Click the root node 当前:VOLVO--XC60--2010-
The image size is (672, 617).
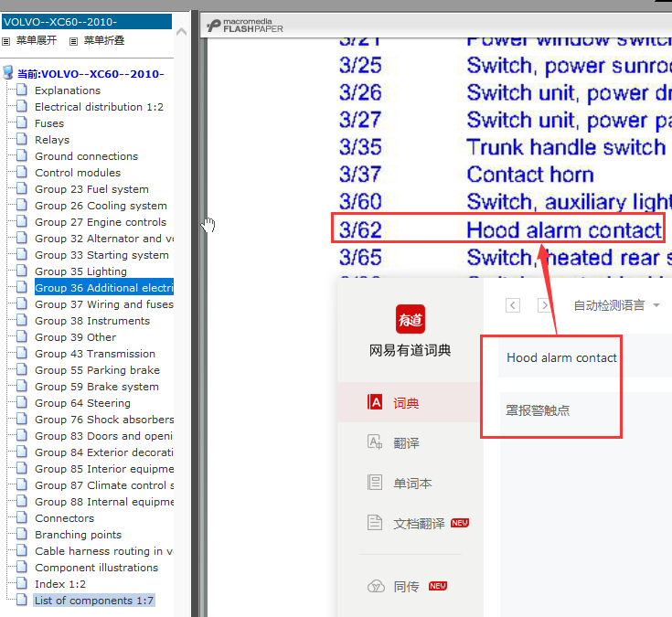coord(91,74)
